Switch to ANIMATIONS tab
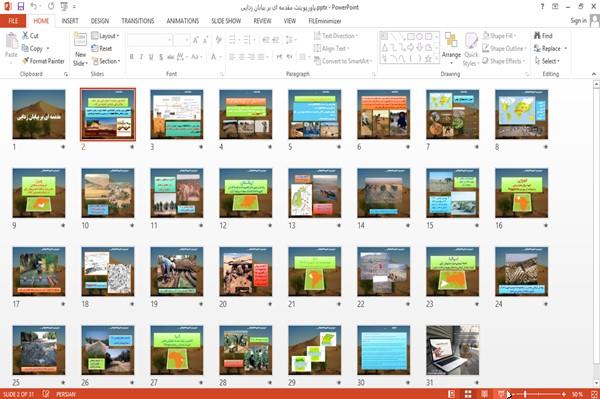 (183, 21)
